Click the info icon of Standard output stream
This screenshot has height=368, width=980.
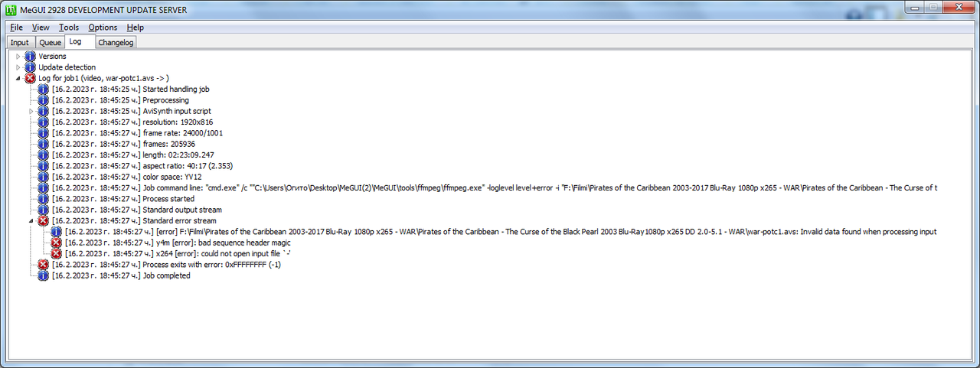(x=44, y=210)
